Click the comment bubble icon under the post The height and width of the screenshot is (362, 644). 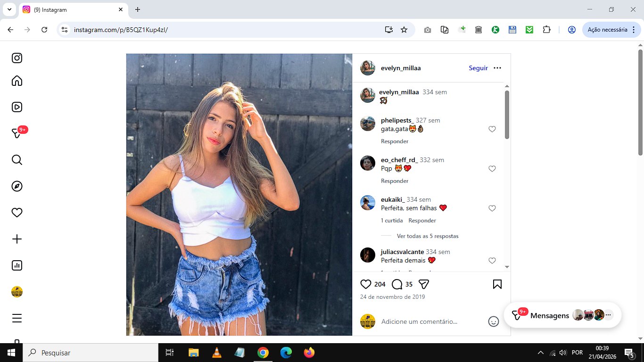397,284
